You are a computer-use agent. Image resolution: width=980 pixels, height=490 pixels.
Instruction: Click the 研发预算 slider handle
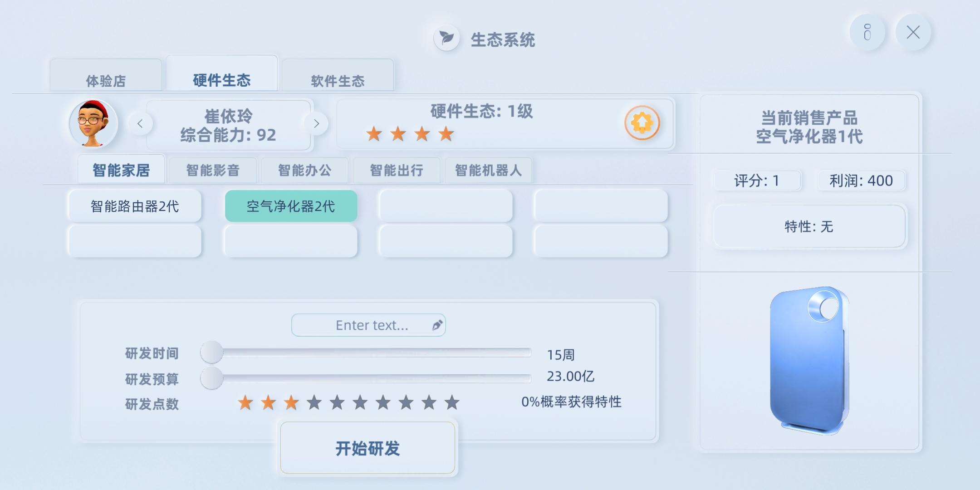212,378
